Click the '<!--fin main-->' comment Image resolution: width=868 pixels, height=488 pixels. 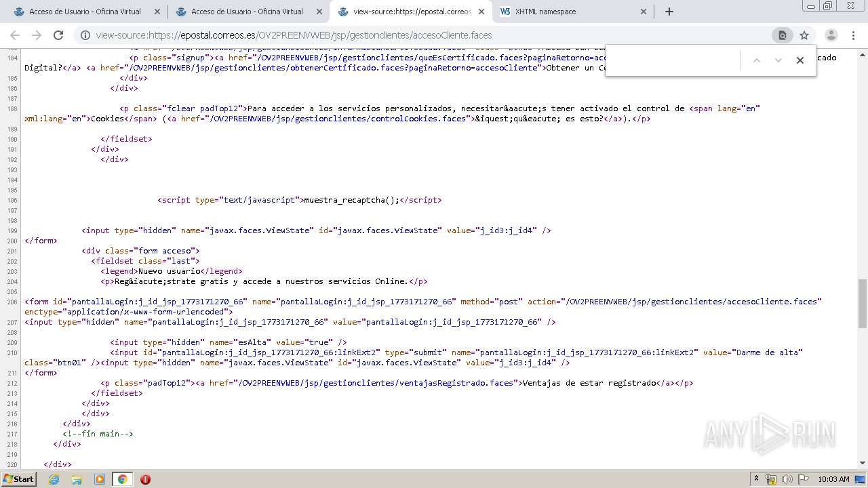(98, 434)
